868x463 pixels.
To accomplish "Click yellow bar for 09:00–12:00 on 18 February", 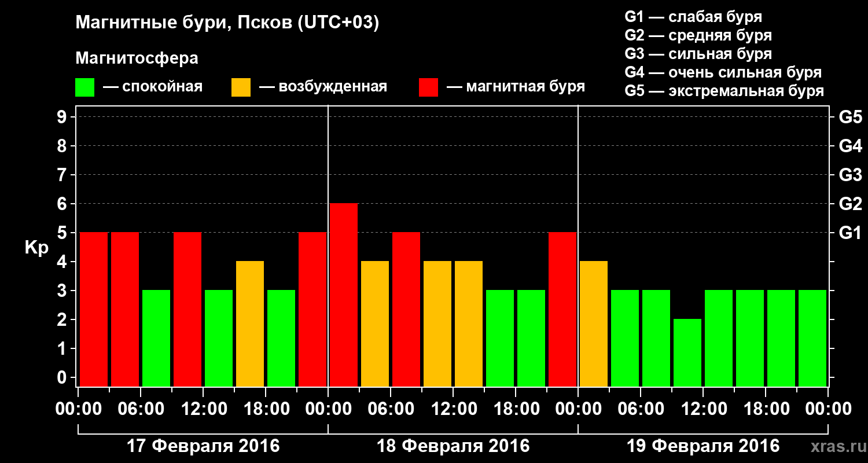I will pyautogui.click(x=437, y=324).
